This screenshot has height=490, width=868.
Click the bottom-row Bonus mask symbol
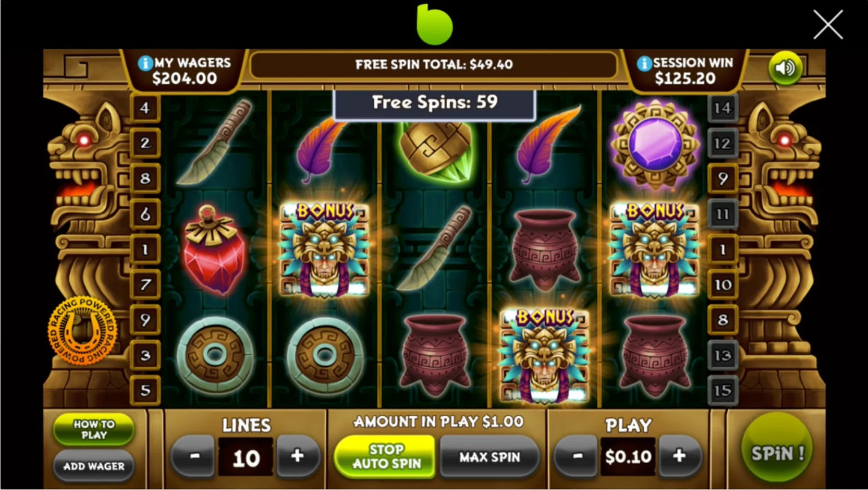pos(545,355)
